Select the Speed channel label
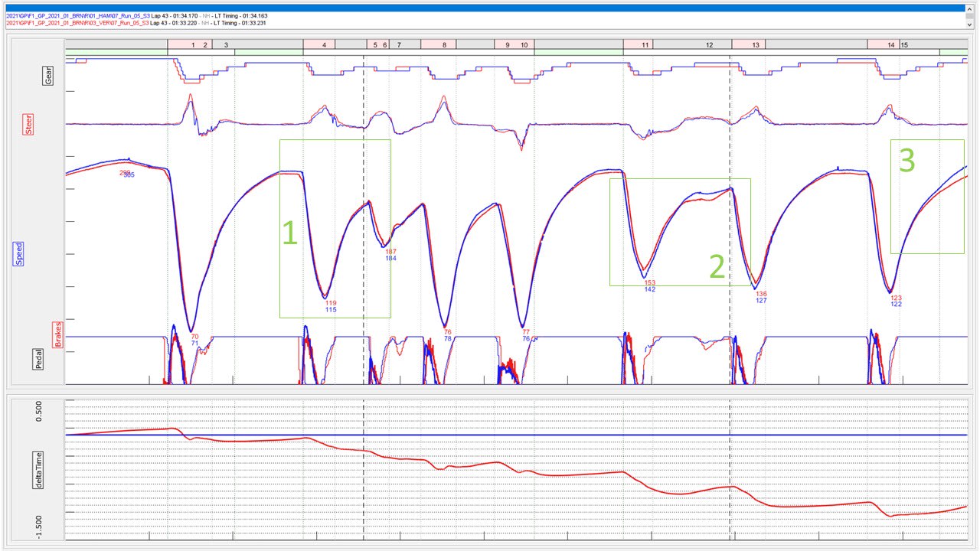The width and height of the screenshot is (980, 551). [x=18, y=253]
